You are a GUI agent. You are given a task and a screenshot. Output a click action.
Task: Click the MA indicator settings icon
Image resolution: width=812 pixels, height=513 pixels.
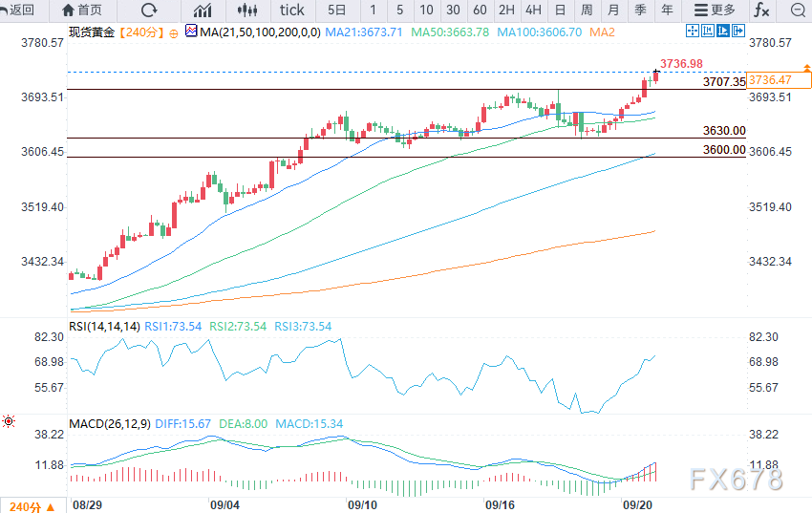pyautogui.click(x=191, y=32)
